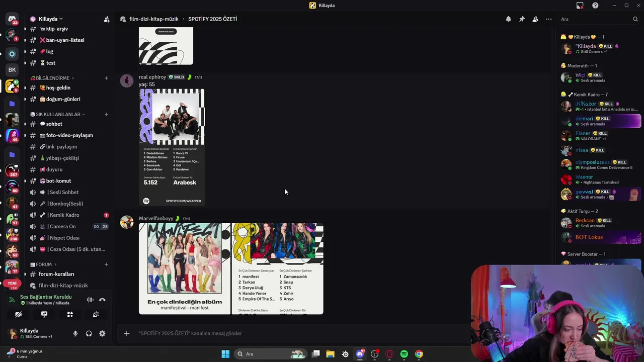This screenshot has height=362, width=644.
Task: Click the Marvelfanboyy username
Action: pyautogui.click(x=156, y=219)
